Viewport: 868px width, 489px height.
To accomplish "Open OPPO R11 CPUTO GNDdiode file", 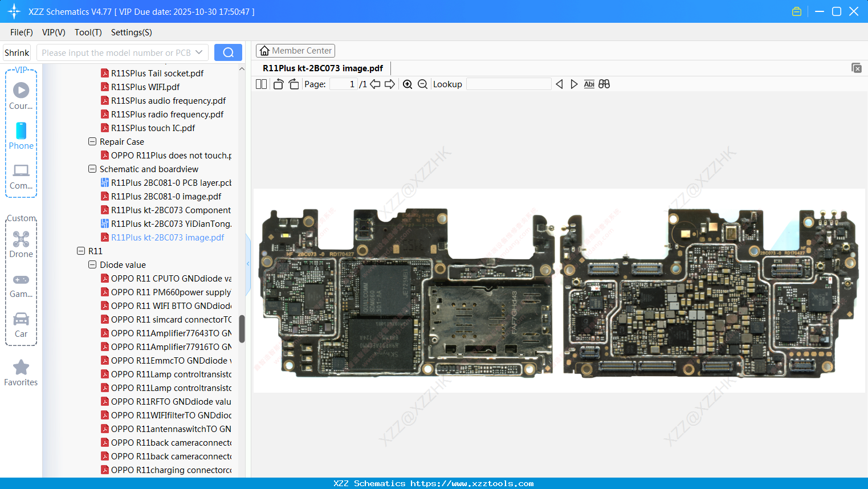I will [166, 279].
